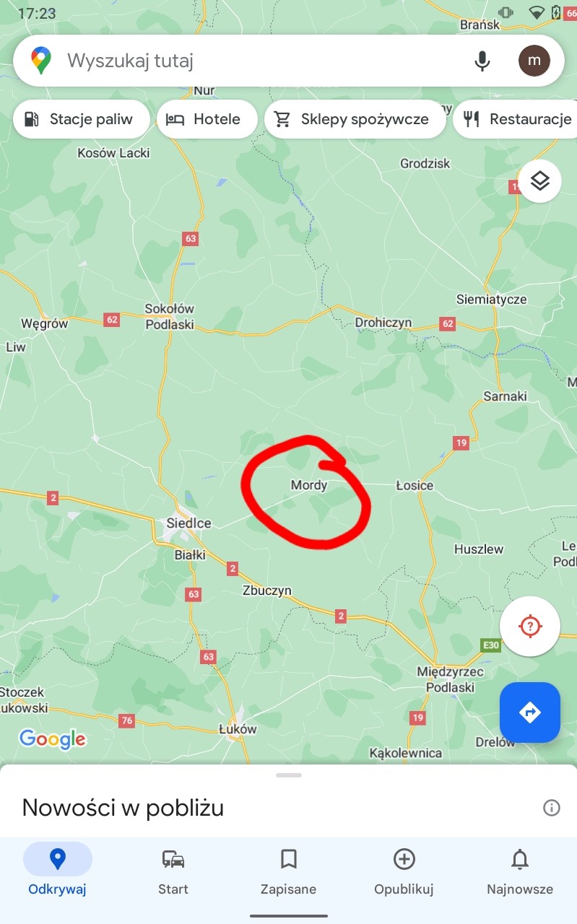Open the Zapisane tab
This screenshot has height=924, width=577.
(x=288, y=871)
